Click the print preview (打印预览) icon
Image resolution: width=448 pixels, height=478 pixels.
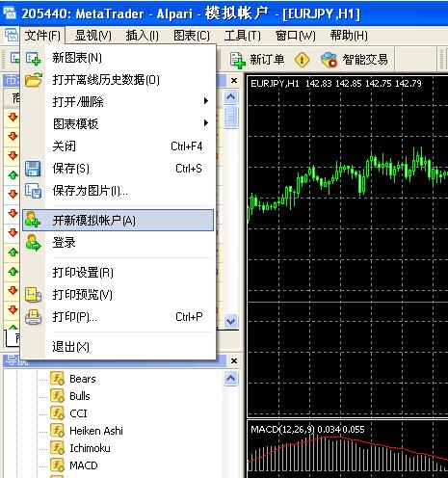(33, 295)
